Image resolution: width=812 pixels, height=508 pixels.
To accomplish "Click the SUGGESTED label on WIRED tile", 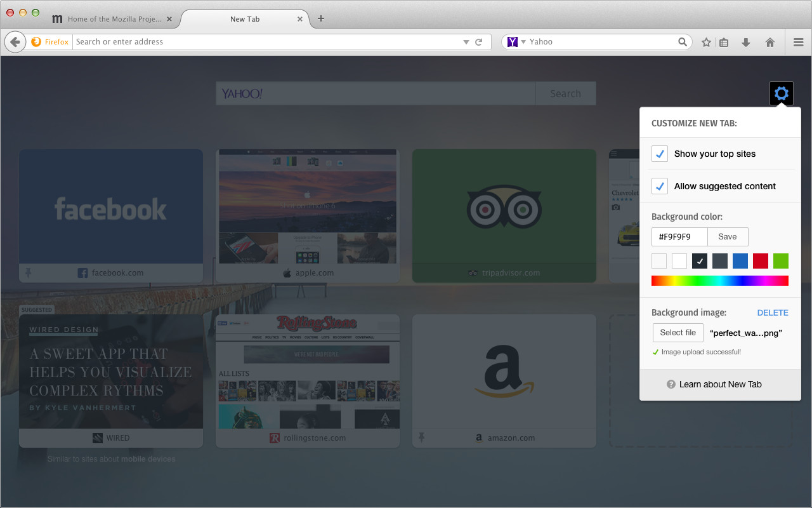I will click(x=37, y=310).
